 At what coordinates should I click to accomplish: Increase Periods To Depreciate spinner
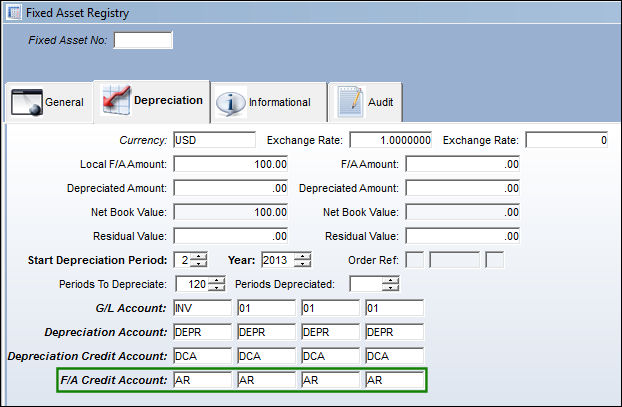pyautogui.click(x=217, y=280)
